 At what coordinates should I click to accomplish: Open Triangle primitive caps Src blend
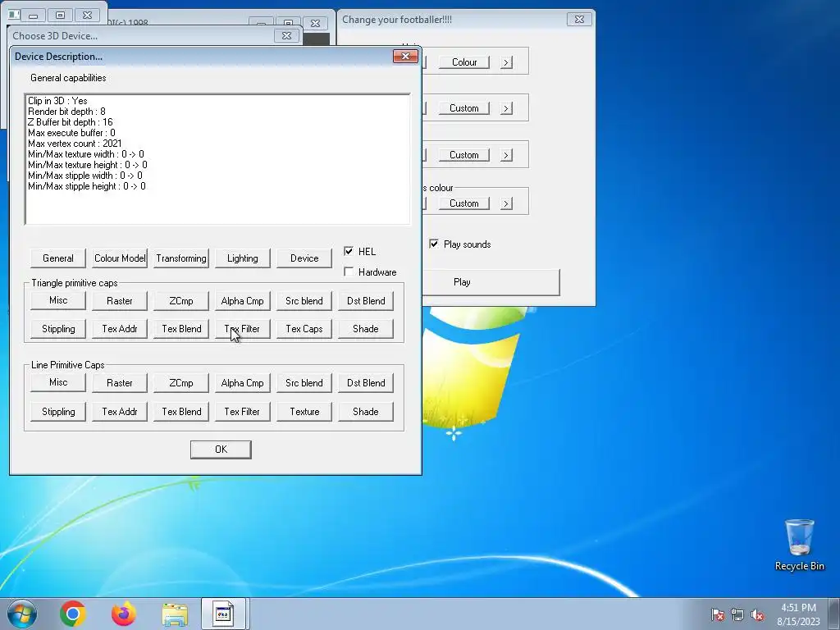(x=304, y=300)
